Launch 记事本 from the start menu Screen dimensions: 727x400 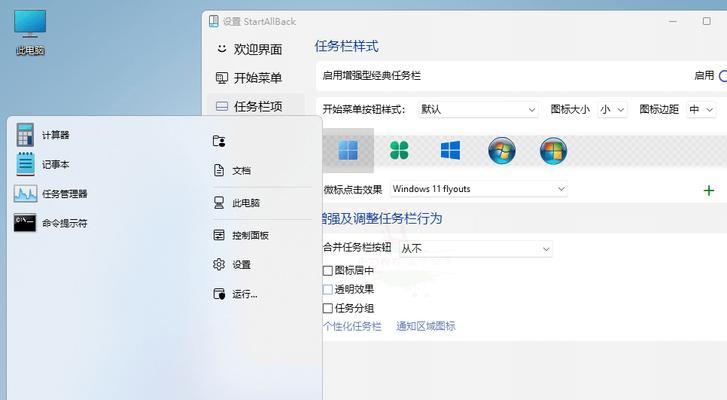coord(43,164)
